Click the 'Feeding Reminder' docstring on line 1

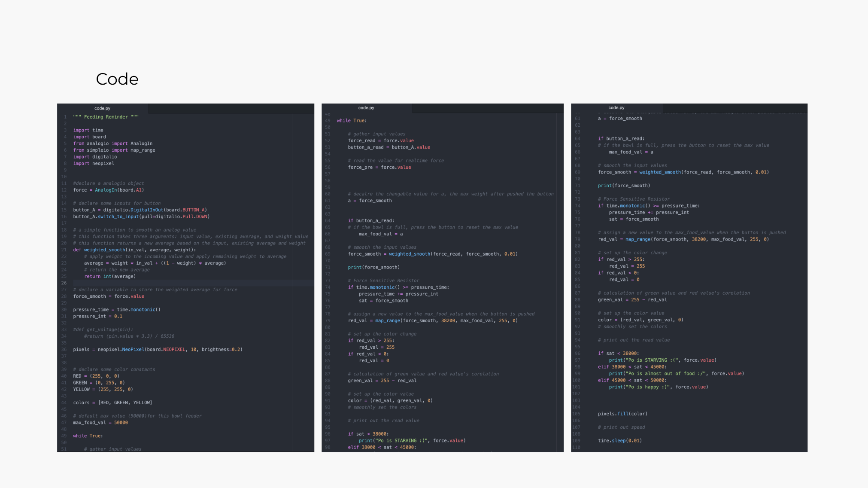(x=106, y=117)
